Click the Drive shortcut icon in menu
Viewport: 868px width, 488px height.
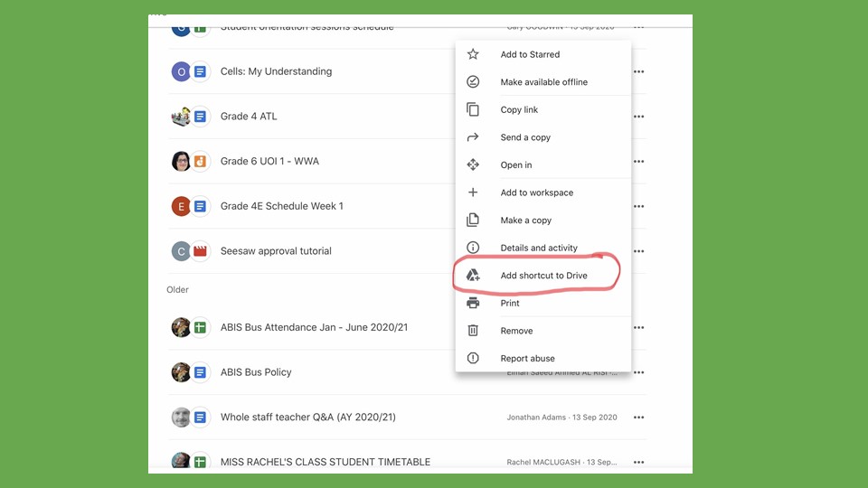472,276
